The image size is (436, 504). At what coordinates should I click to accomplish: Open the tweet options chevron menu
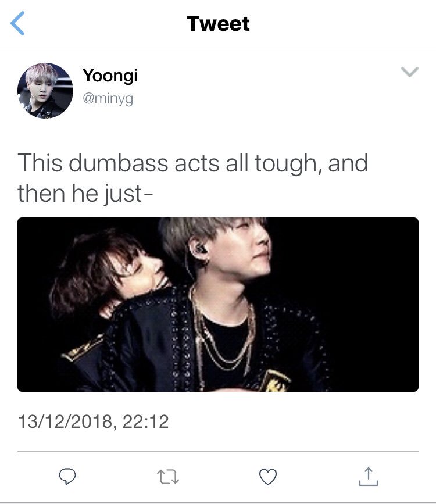tap(410, 72)
